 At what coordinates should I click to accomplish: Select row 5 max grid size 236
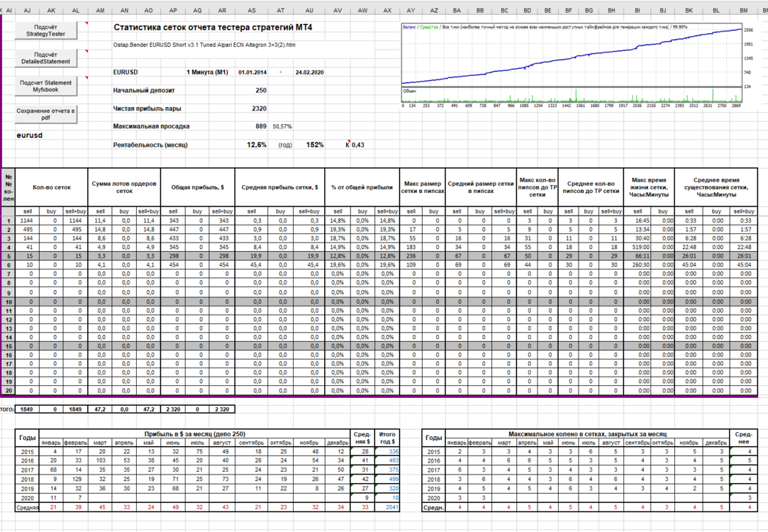[x=411, y=255]
